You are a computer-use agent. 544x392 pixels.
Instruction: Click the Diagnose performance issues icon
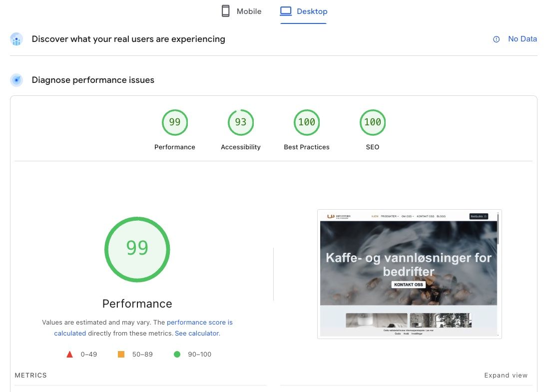click(x=16, y=80)
